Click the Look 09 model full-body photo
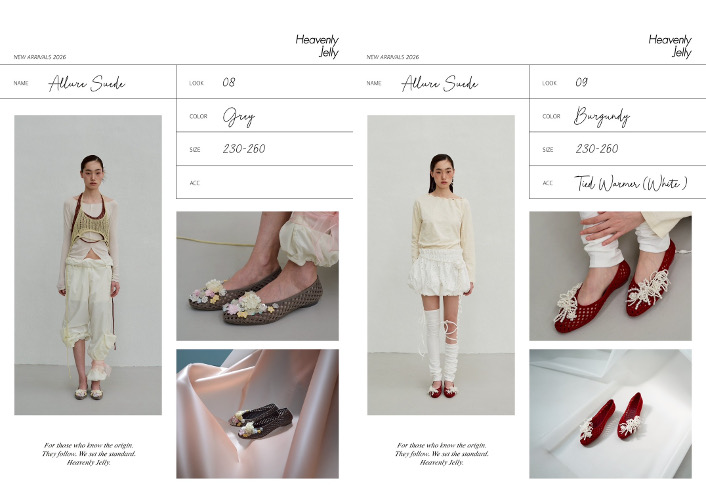Image resolution: width=706 pixels, height=500 pixels. (441, 265)
